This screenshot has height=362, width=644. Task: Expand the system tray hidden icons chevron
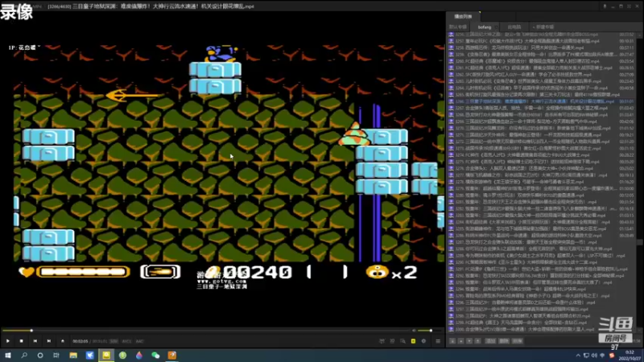578,356
